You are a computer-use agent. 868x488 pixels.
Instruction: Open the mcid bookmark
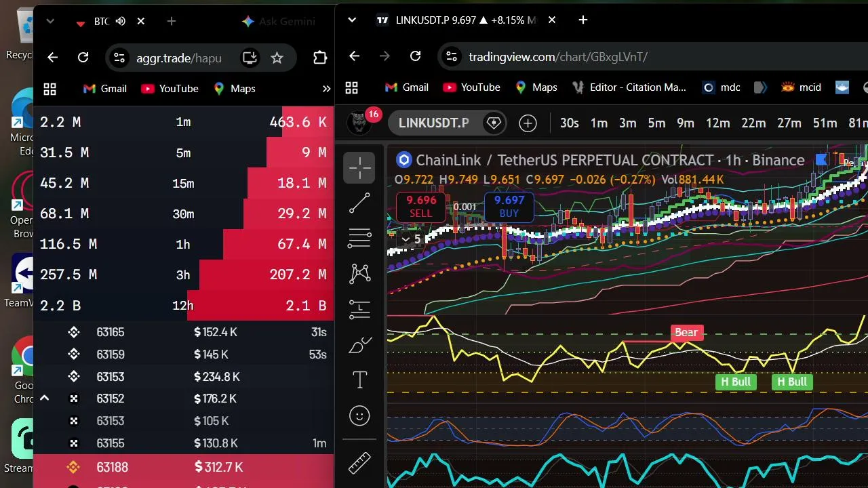[x=801, y=87]
